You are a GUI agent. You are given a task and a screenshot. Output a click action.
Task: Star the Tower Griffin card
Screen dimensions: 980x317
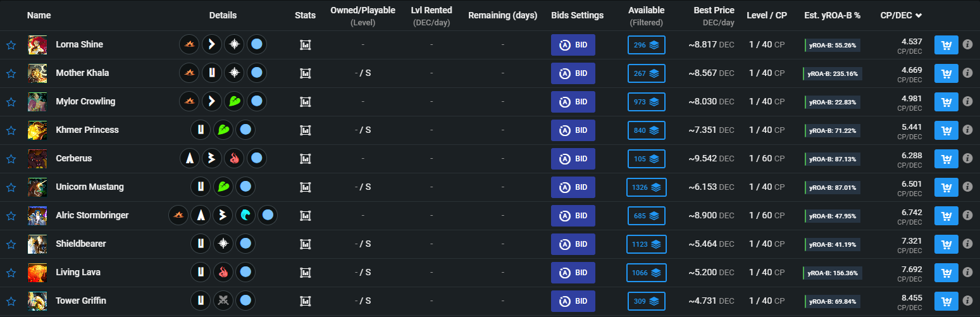click(x=11, y=301)
